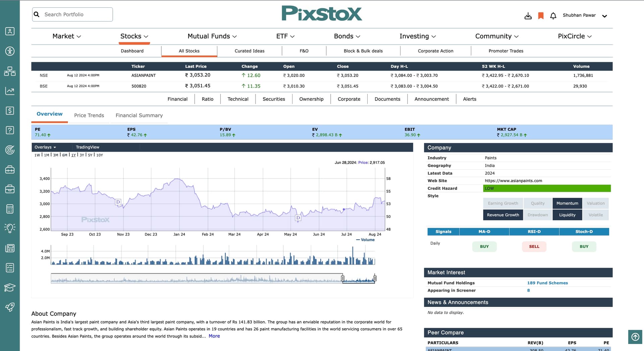644x351 pixels.
Task: Expand the PixCircle menu dropdown
Action: [x=575, y=36]
